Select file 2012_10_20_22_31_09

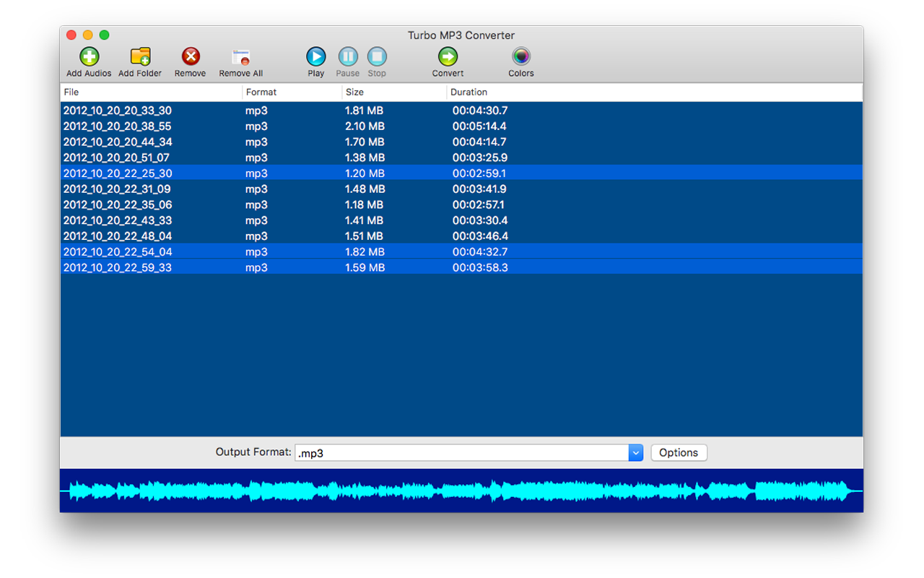[x=117, y=189]
